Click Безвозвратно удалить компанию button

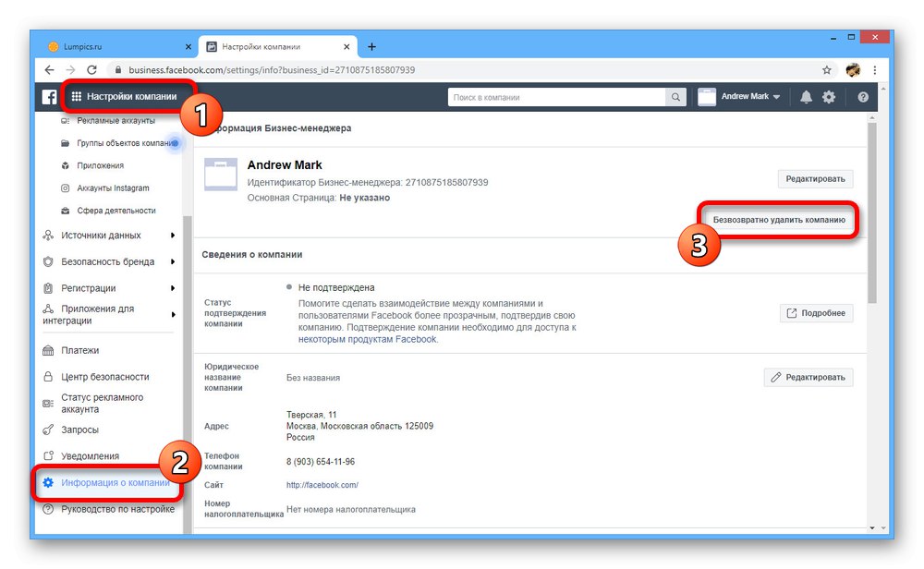tap(779, 220)
